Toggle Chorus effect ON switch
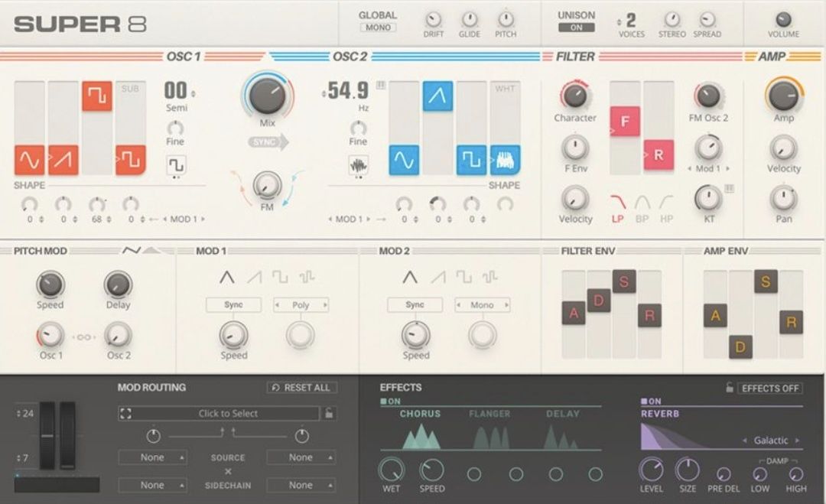 coord(390,402)
